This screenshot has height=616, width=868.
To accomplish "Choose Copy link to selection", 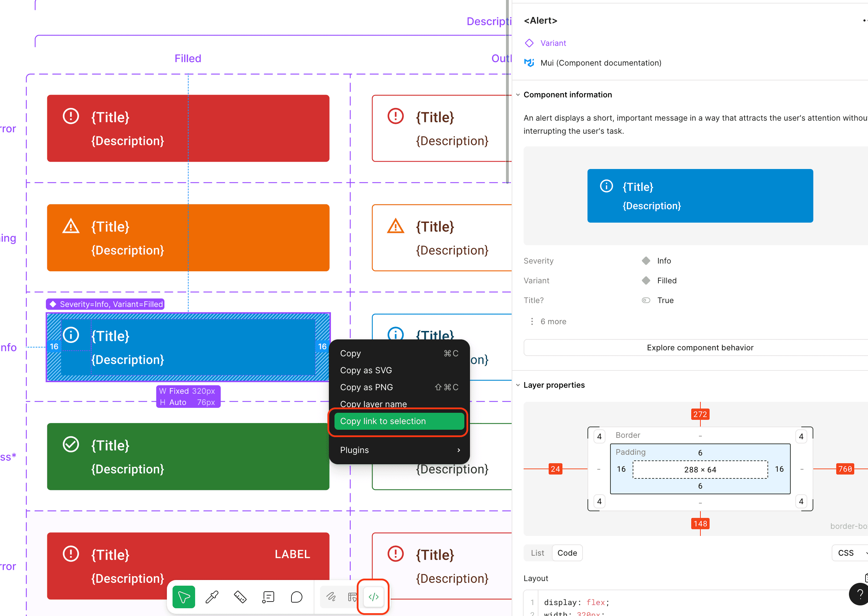I will tap(399, 421).
